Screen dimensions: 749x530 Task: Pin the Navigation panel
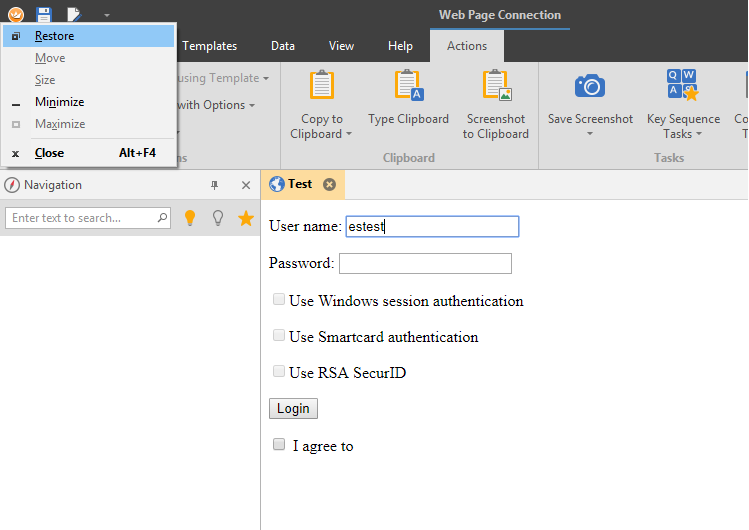pyautogui.click(x=214, y=185)
